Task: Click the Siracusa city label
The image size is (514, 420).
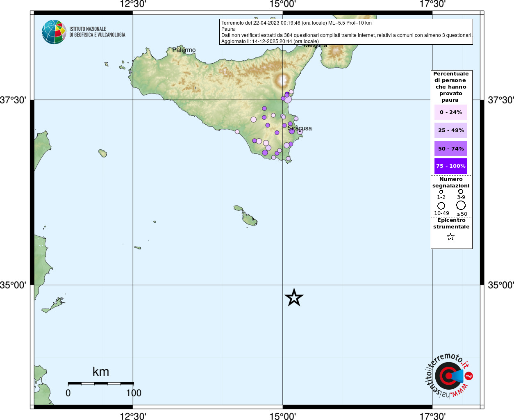Action: click(x=300, y=128)
